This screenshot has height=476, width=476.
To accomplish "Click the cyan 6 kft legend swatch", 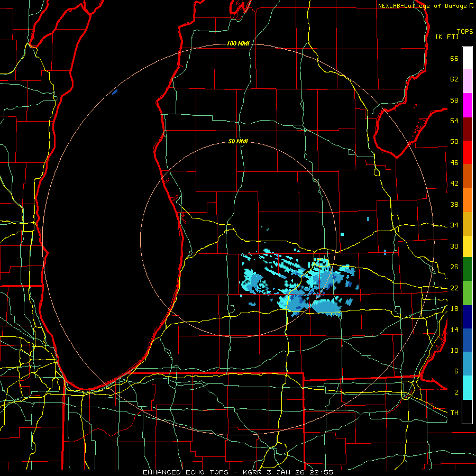I will point(467,388).
